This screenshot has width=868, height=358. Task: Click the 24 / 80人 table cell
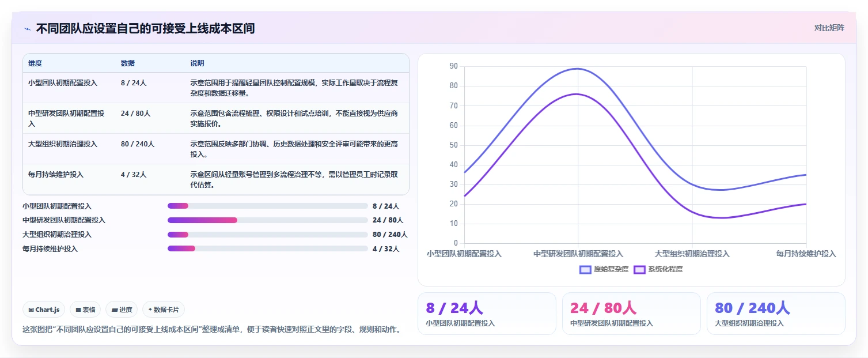point(135,114)
